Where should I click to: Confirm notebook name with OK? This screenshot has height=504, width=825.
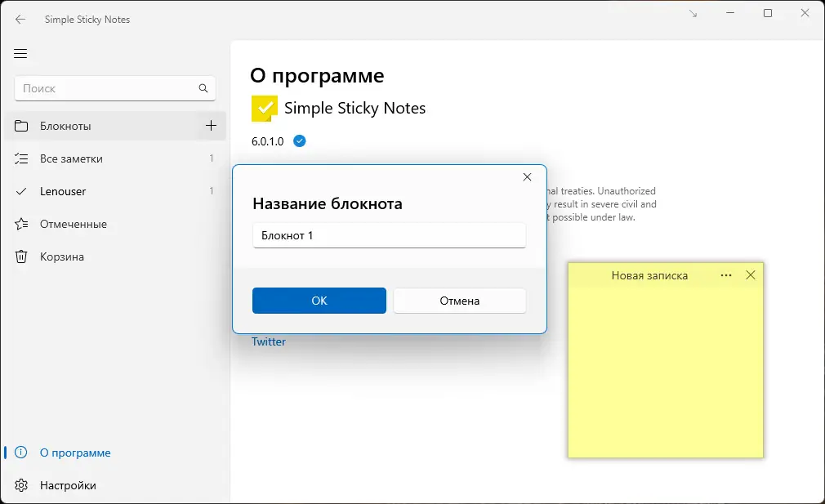[319, 301]
